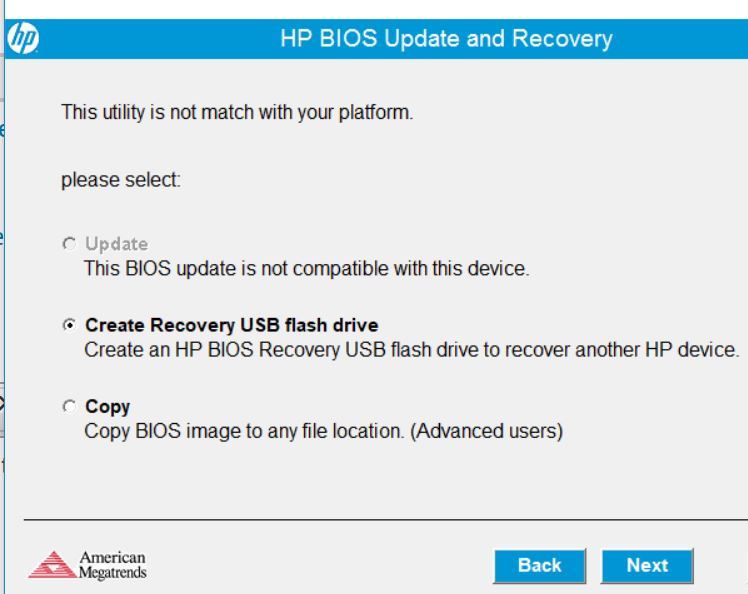The height and width of the screenshot is (594, 748).
Task: Click the Next button
Action: point(647,566)
